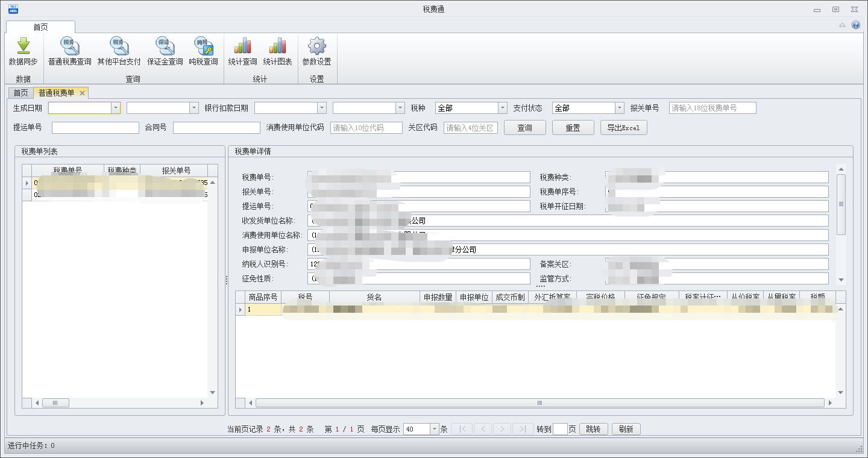Click the 导出Excel button
This screenshot has width=868, height=458.
(x=623, y=128)
